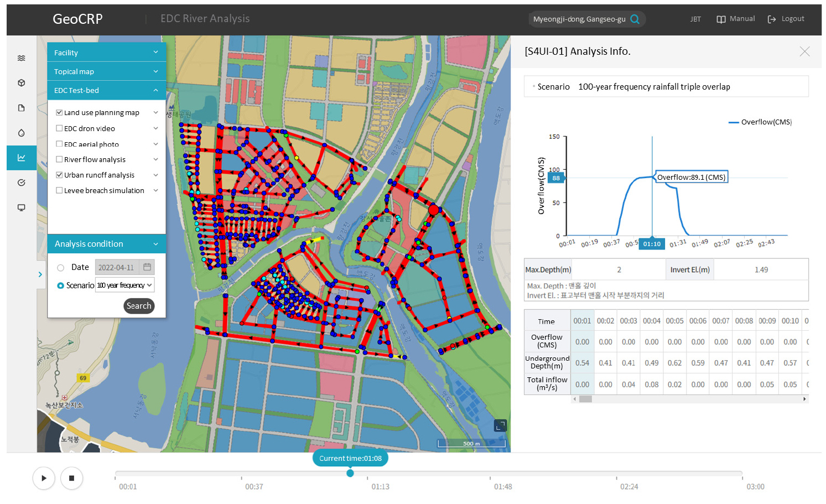The width and height of the screenshot is (826, 504).
Task: Click the timeline slider handle
Action: coord(350,473)
